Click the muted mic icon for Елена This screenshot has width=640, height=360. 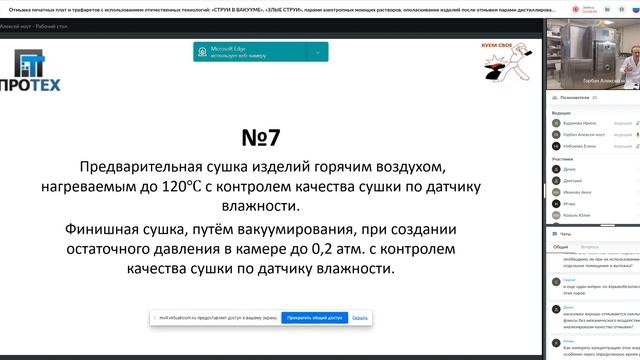[x=638, y=146]
